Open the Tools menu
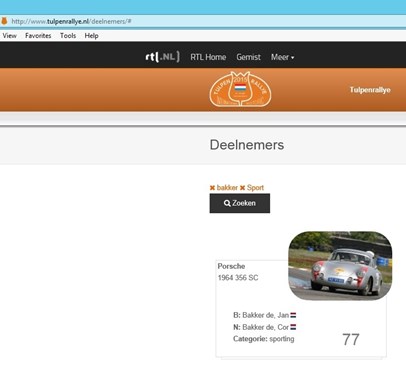The height and width of the screenshot is (366, 406). [68, 36]
